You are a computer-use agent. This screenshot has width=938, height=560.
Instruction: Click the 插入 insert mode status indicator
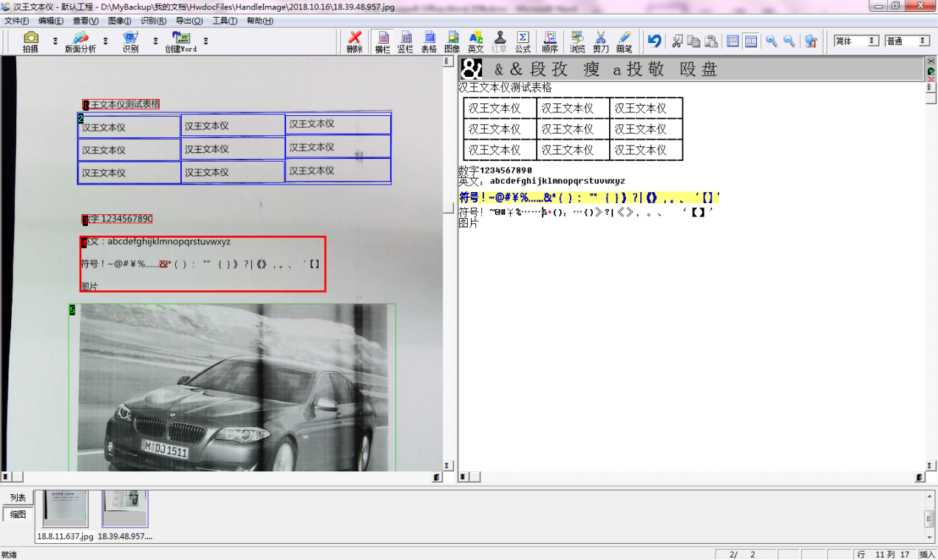[927, 554]
